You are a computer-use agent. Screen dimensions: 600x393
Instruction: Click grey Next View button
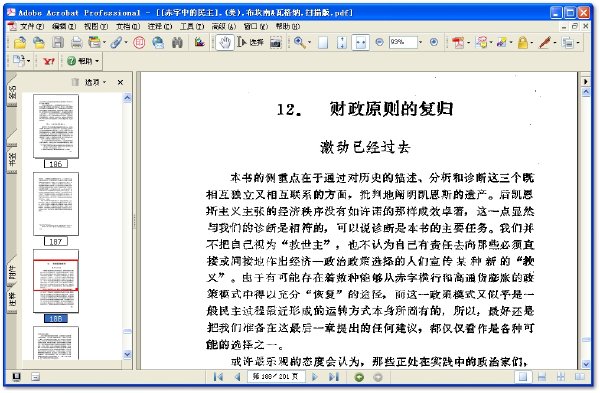pyautogui.click(x=378, y=377)
